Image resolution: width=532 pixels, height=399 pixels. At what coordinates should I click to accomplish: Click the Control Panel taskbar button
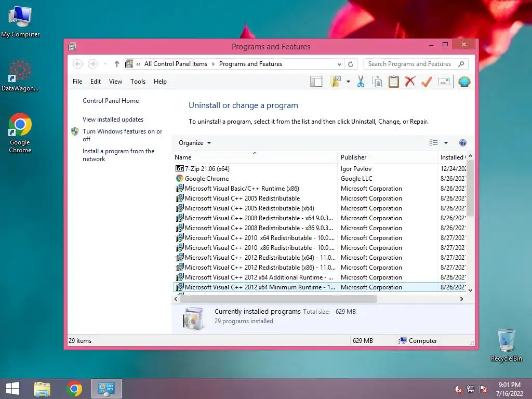click(x=106, y=389)
